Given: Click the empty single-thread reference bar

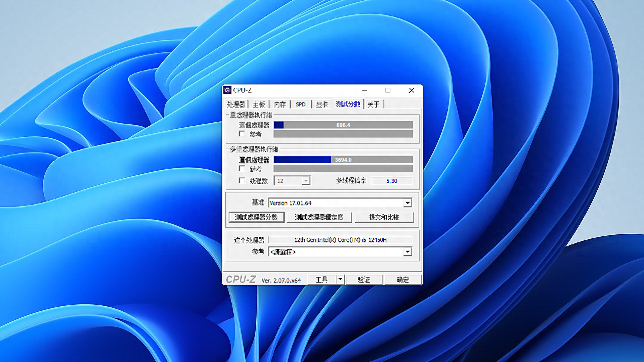Looking at the screenshot, I should point(343,134).
